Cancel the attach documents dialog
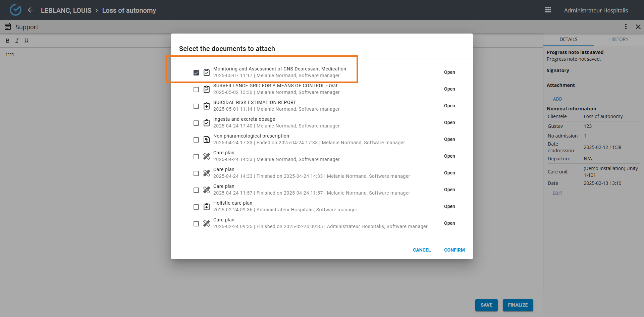Image resolution: width=644 pixels, height=317 pixels. point(422,250)
